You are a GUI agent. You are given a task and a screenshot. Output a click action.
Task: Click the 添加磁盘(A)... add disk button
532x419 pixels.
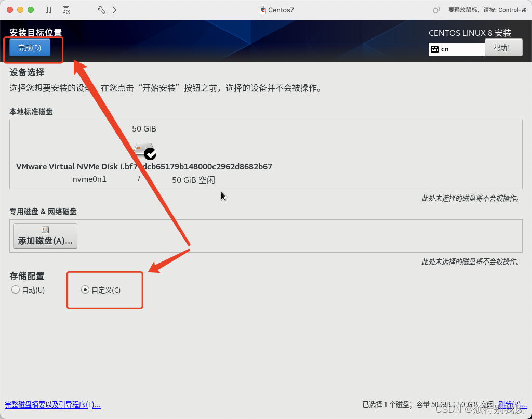click(x=45, y=236)
